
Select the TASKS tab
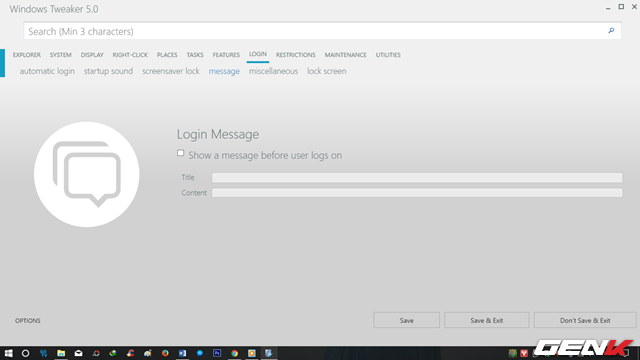click(195, 55)
